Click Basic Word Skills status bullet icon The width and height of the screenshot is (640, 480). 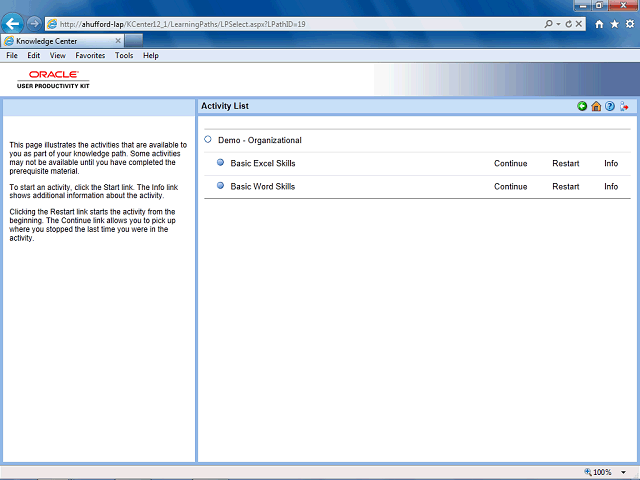click(220, 186)
